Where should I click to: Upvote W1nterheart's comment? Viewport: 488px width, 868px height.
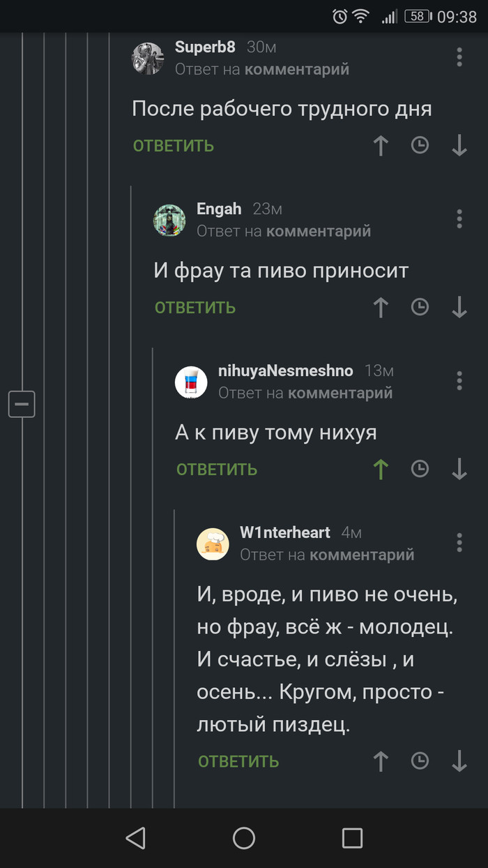click(x=381, y=761)
